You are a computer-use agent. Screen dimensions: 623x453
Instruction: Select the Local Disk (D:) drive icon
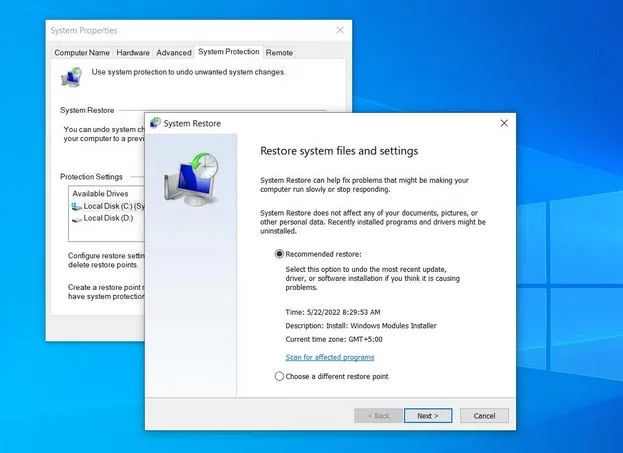click(77, 219)
